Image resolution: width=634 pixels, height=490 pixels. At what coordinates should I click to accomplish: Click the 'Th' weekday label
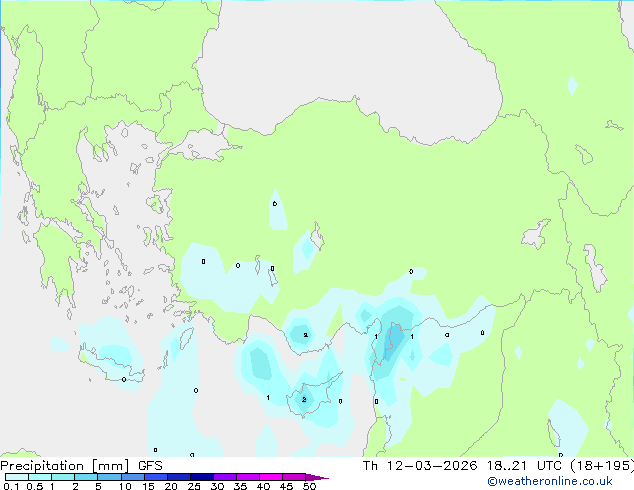click(370, 466)
